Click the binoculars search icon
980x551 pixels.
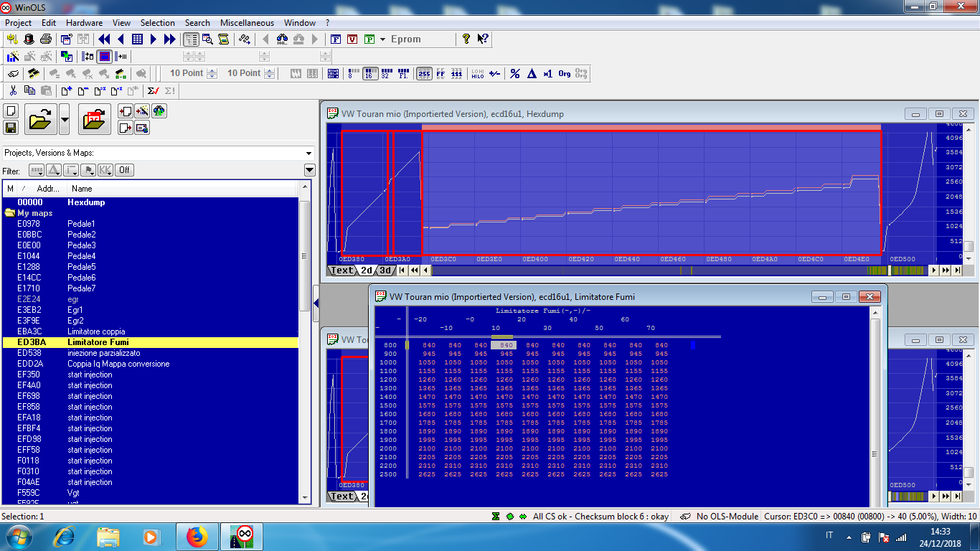tap(282, 39)
